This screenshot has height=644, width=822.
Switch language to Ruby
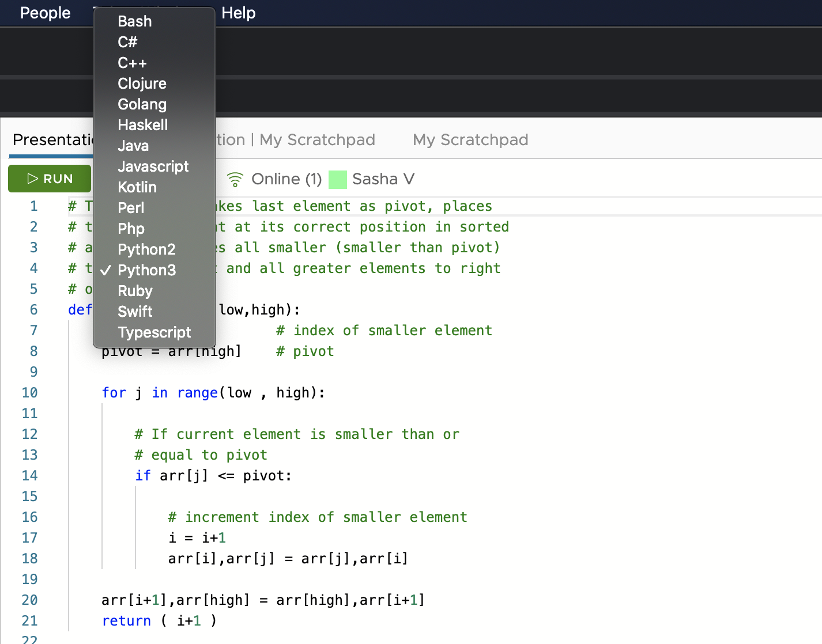135,291
